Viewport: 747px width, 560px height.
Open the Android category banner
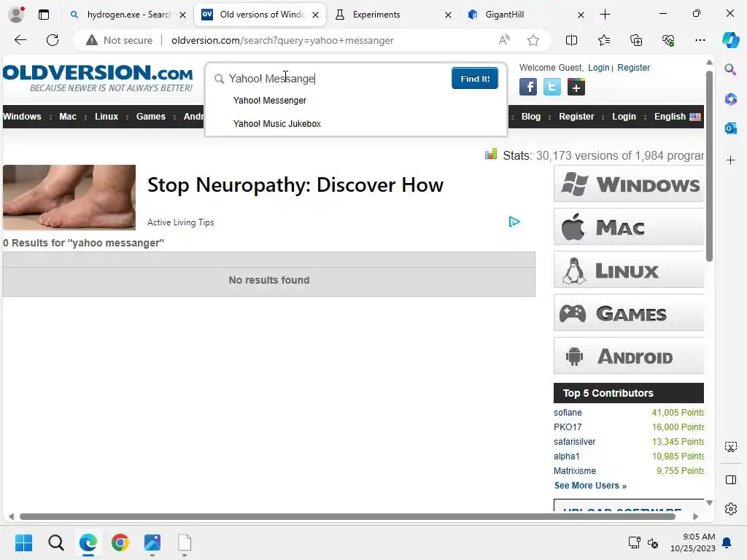628,356
